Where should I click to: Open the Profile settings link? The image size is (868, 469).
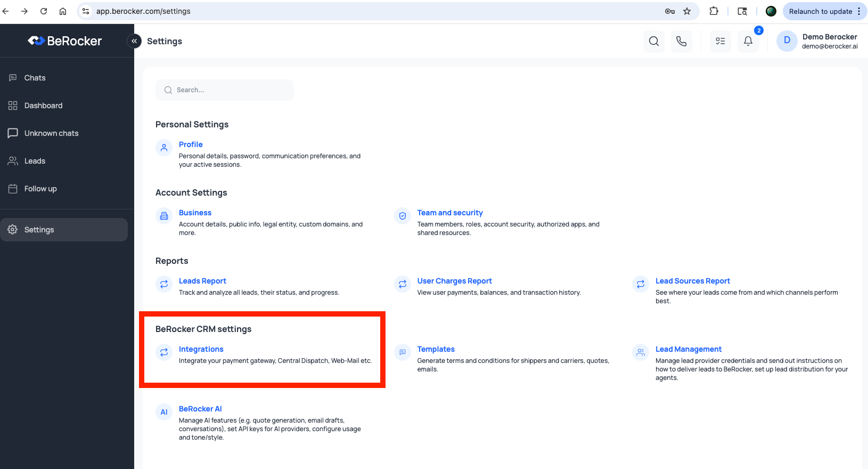point(191,144)
